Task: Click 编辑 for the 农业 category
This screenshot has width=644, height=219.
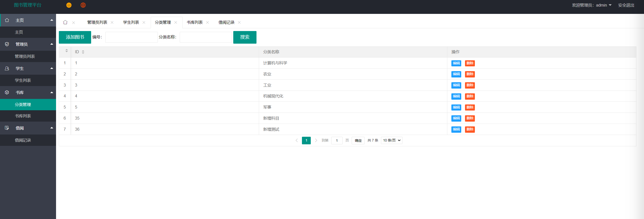Action: 456,74
